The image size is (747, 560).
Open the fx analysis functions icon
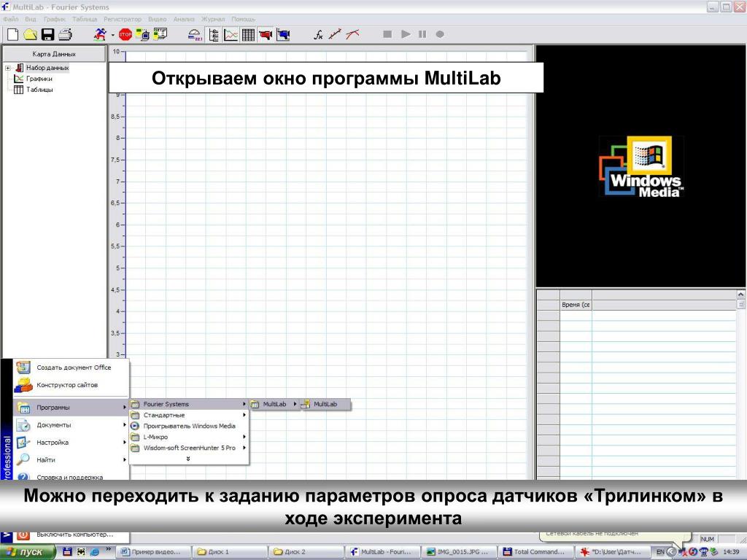318,35
